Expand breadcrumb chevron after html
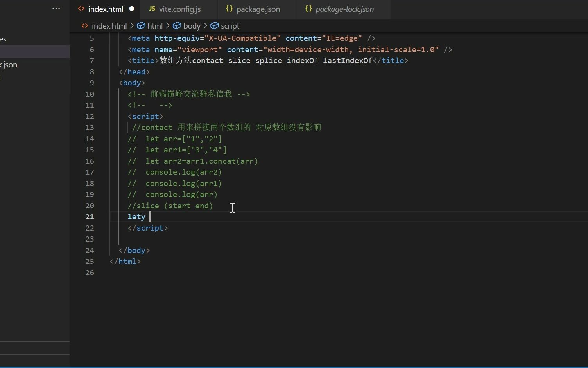The image size is (588, 368). [168, 26]
